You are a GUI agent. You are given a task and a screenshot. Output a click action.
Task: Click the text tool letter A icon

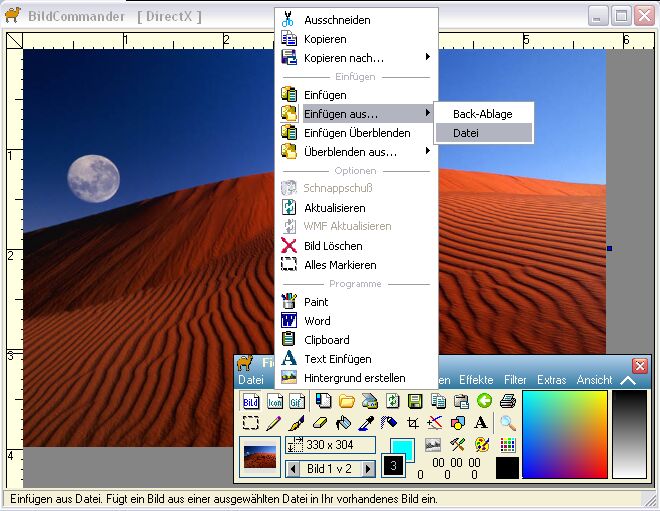pos(481,423)
